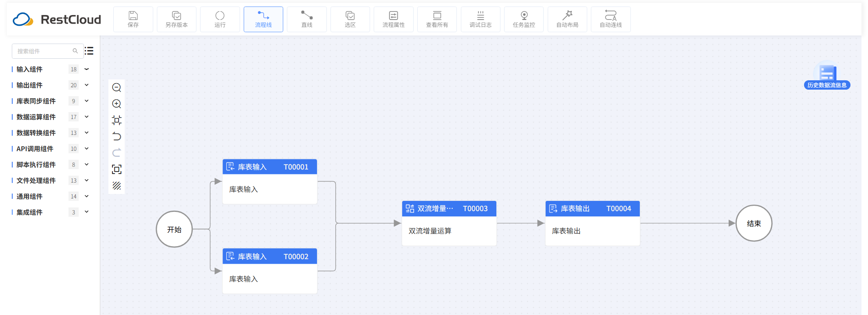Open the debug log (调试日志) tool
The image size is (868, 315).
pyautogui.click(x=480, y=19)
